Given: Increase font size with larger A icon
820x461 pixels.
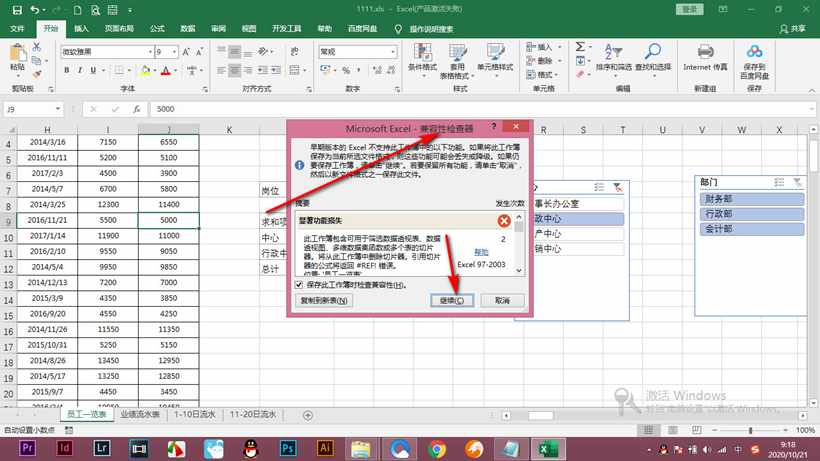Looking at the screenshot, I should tap(186, 52).
